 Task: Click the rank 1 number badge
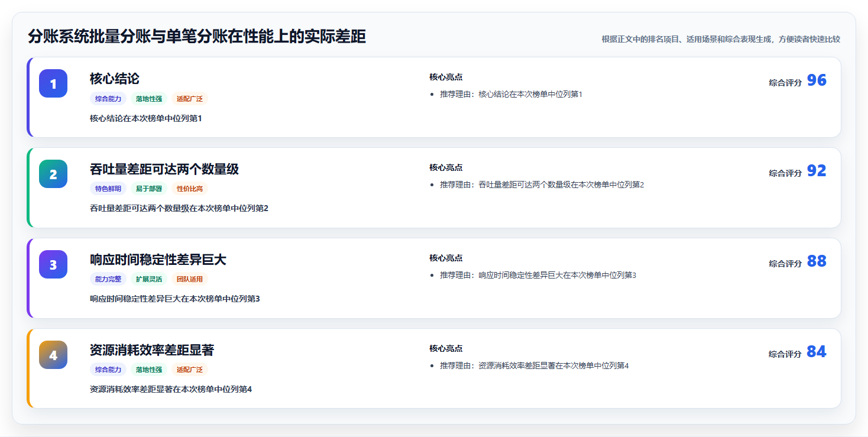pos(53,83)
